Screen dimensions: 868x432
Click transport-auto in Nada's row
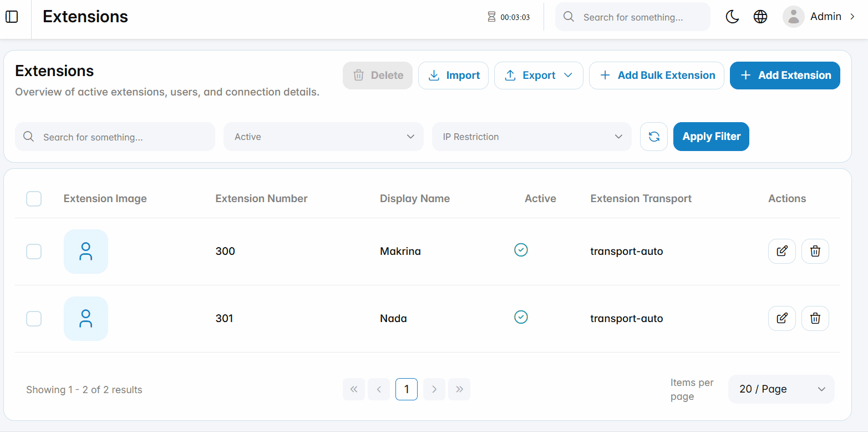pos(627,319)
